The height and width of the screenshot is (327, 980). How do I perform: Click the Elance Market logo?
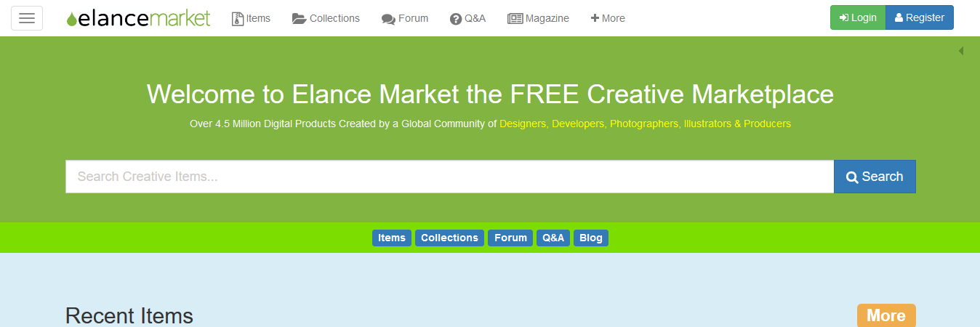[x=138, y=18]
